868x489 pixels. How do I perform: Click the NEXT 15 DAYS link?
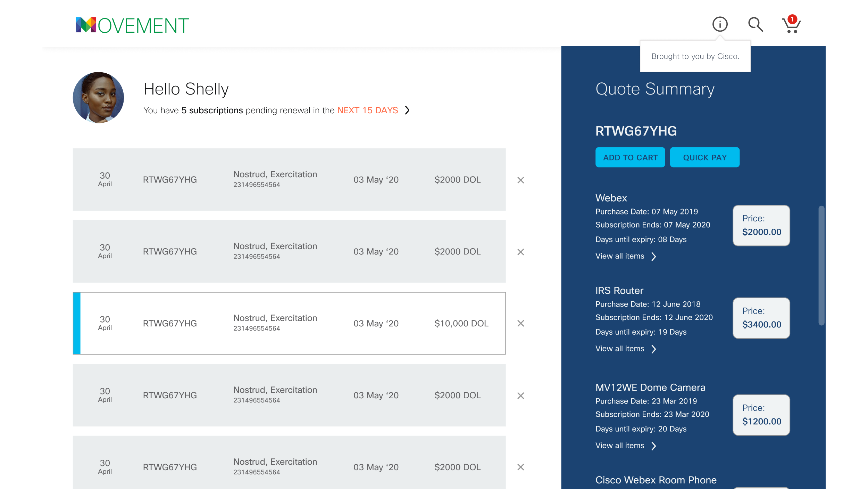click(x=367, y=110)
